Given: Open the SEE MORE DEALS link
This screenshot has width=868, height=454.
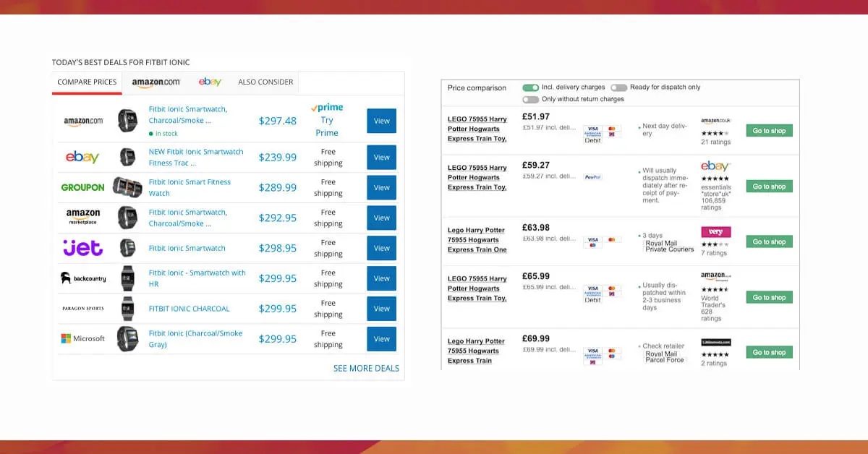Looking at the screenshot, I should [366, 369].
